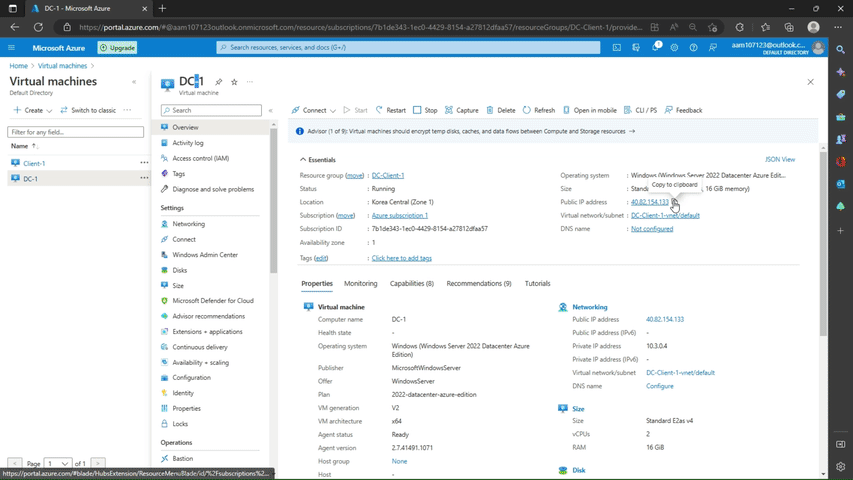The height and width of the screenshot is (480, 853).
Task: Click Not configured DNS name link
Action: (x=652, y=229)
